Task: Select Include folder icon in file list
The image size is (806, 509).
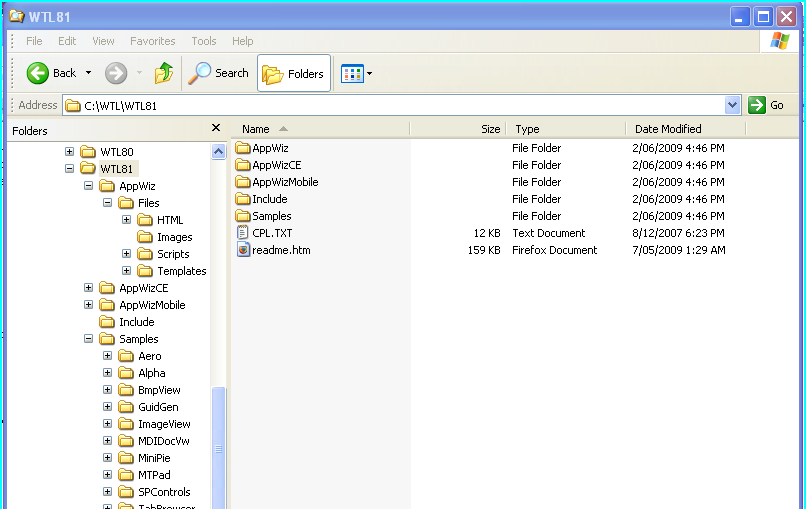Action: point(243,199)
